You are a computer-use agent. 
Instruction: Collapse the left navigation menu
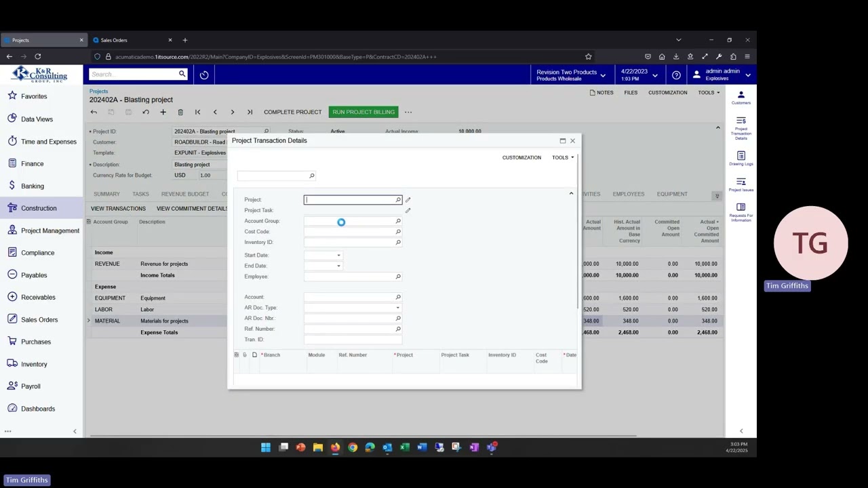tap(75, 431)
